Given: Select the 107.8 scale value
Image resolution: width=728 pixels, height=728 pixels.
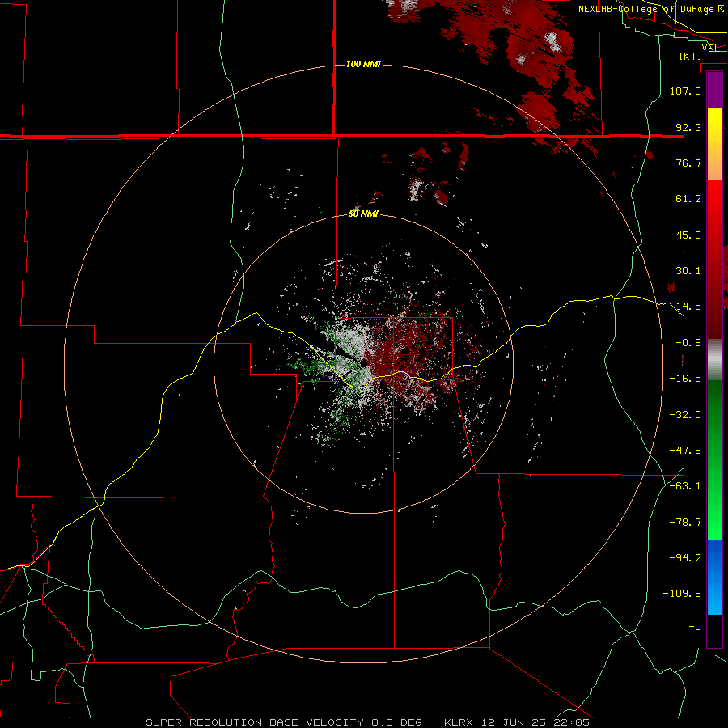Looking at the screenshot, I should 685,91.
